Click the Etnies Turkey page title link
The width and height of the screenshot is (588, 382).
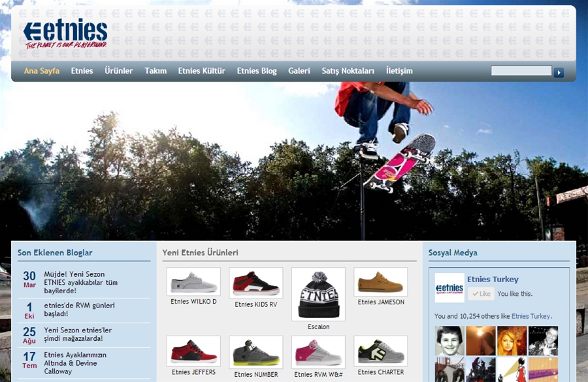click(493, 279)
